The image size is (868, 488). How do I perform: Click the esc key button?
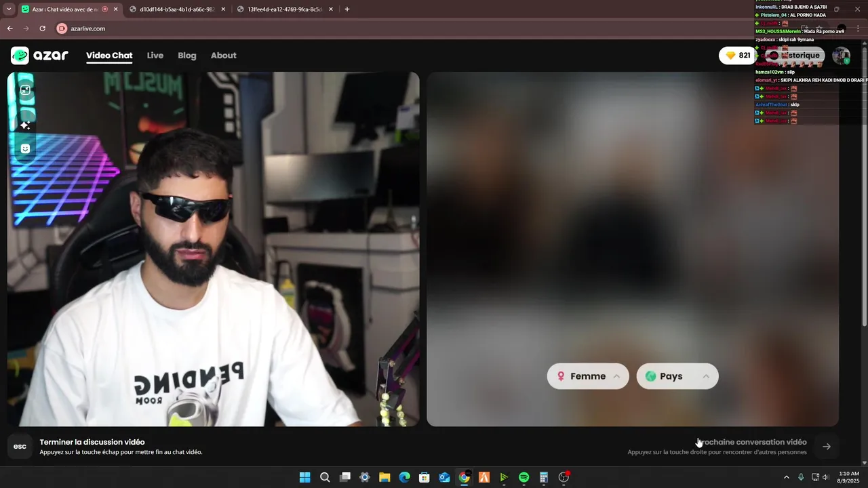pos(20,446)
